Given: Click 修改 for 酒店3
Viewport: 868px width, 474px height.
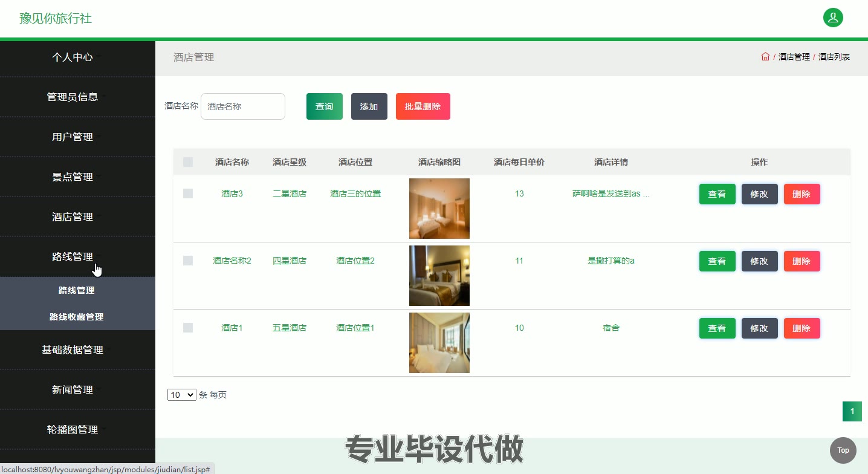Looking at the screenshot, I should [x=760, y=194].
